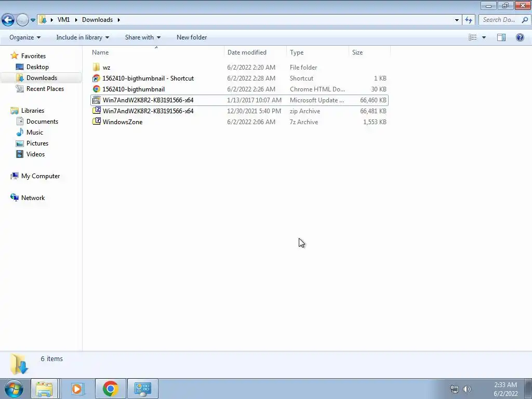Select Network in the navigation pane
Image resolution: width=532 pixels, height=399 pixels.
click(x=33, y=197)
